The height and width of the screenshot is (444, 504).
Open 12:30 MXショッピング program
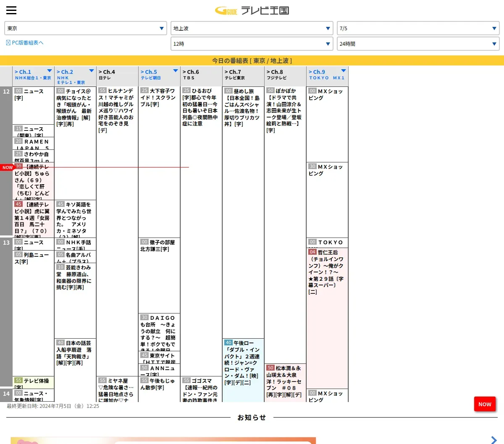point(327,200)
